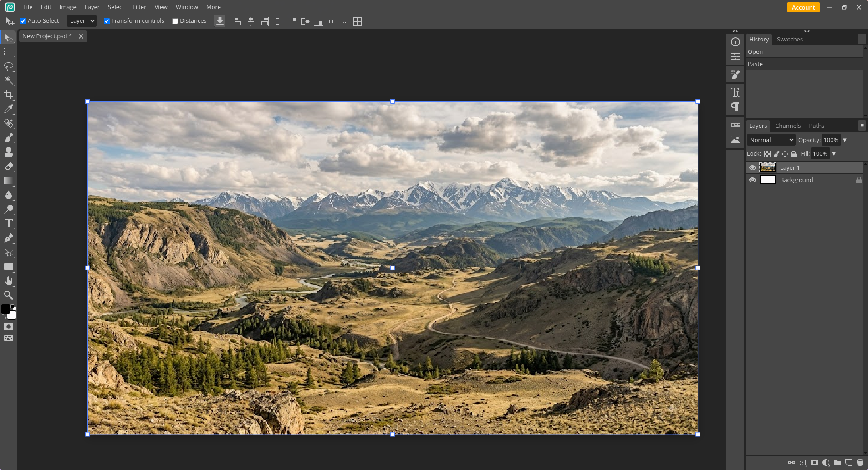Activate the Type tool in toolbar
The image size is (868, 470).
[x=9, y=223]
